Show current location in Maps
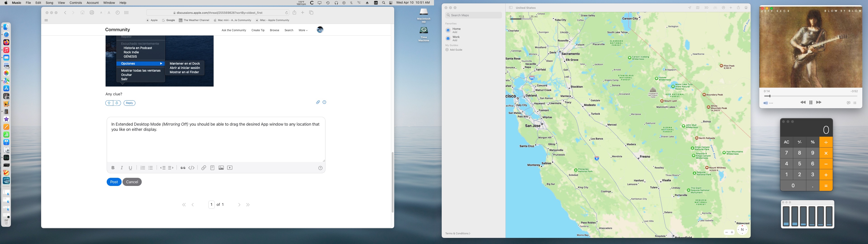This screenshot has width=868, height=244. tap(689, 8)
